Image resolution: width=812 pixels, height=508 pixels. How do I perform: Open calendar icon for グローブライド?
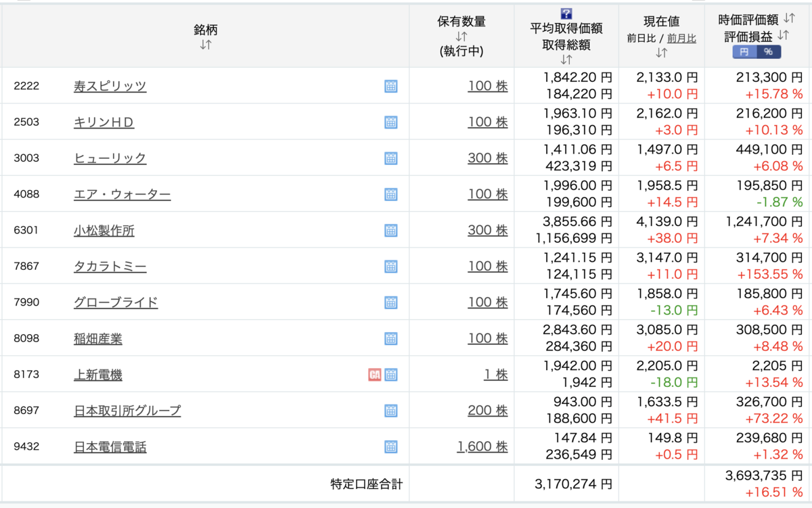tap(390, 302)
